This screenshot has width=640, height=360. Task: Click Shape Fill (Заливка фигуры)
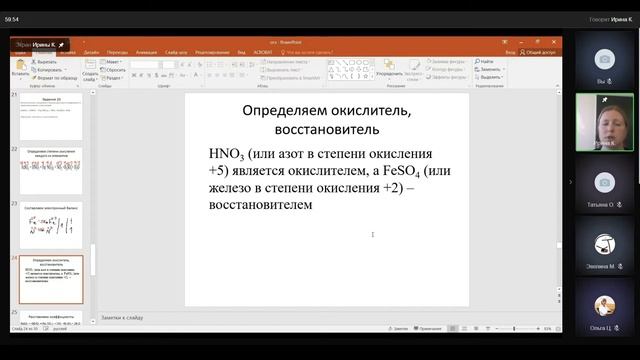click(446, 61)
